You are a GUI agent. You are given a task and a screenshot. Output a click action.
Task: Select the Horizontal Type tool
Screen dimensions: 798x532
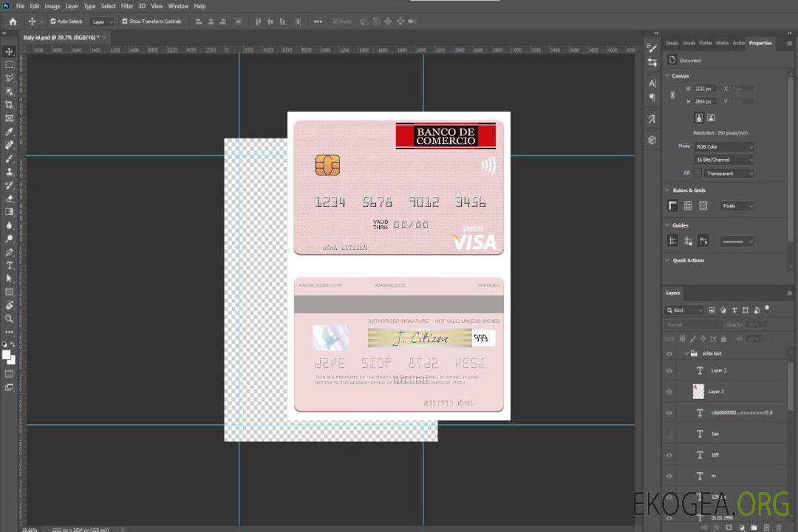(10, 265)
